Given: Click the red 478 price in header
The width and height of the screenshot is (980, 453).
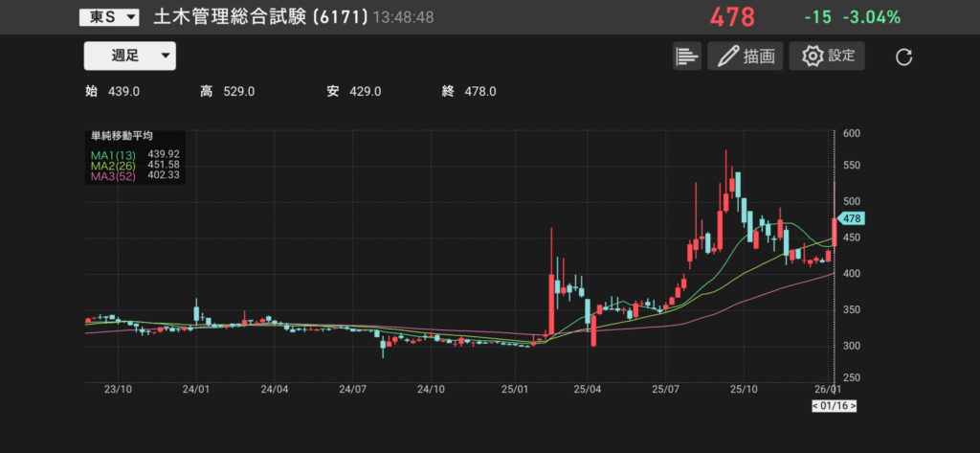Looking at the screenshot, I should pyautogui.click(x=731, y=17).
